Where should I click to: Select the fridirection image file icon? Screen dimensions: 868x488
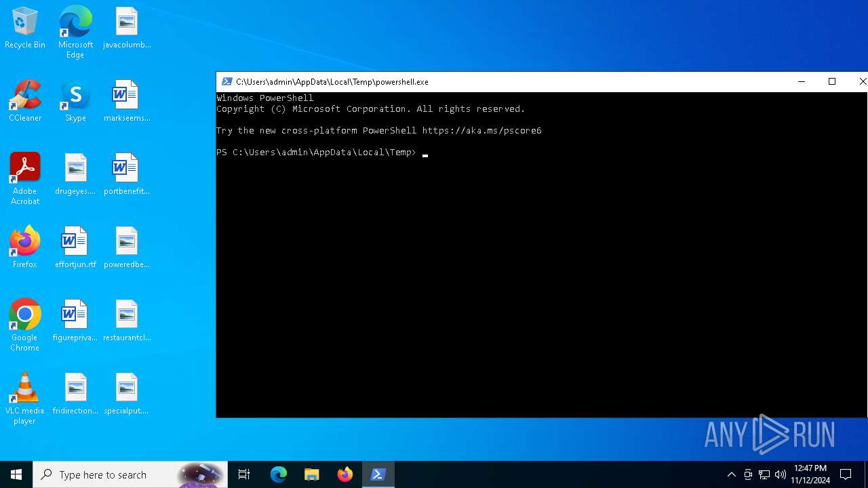75,394
